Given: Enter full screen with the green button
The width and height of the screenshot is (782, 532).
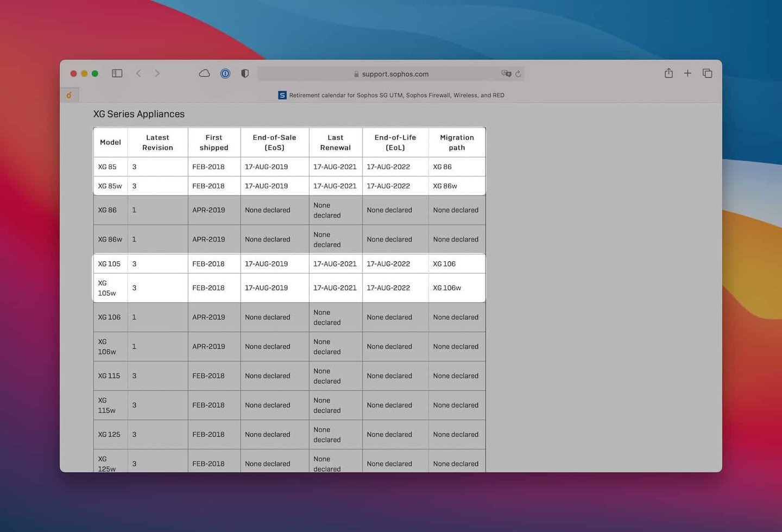Looking at the screenshot, I should pos(95,73).
